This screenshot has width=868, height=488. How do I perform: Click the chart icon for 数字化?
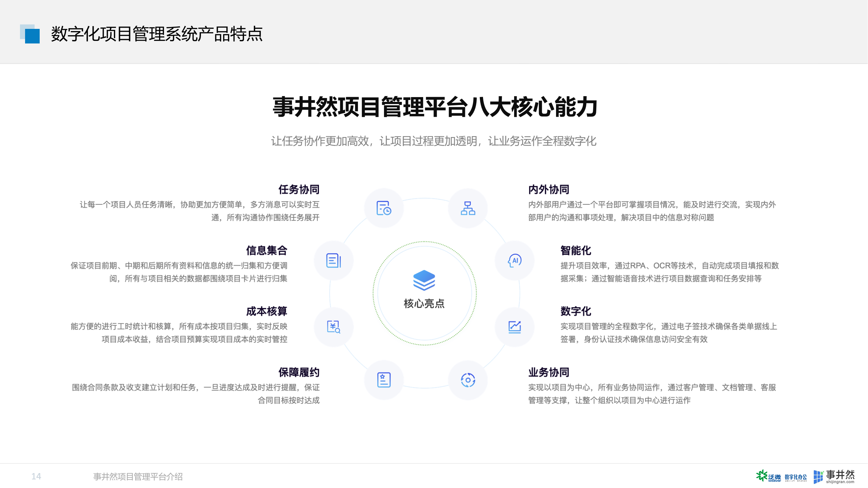coord(514,326)
